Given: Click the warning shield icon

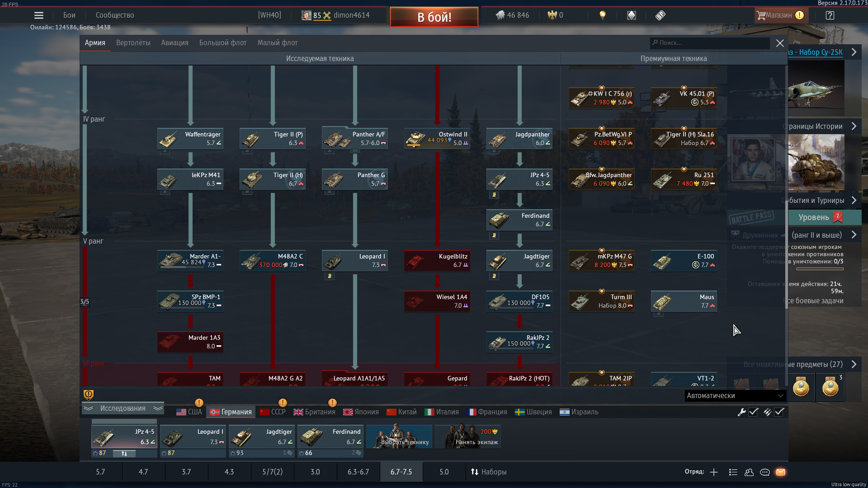Looking at the screenshot, I should pos(89,395).
